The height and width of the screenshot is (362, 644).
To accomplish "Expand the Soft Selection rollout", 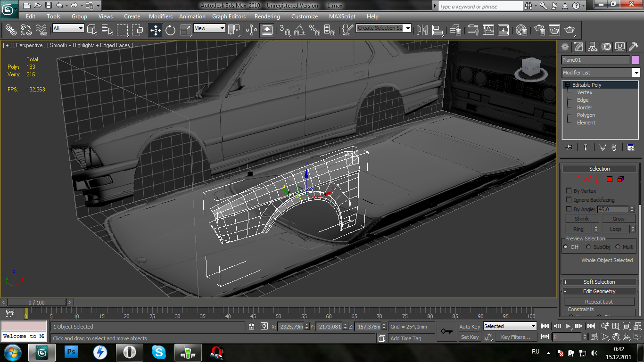I will (599, 282).
